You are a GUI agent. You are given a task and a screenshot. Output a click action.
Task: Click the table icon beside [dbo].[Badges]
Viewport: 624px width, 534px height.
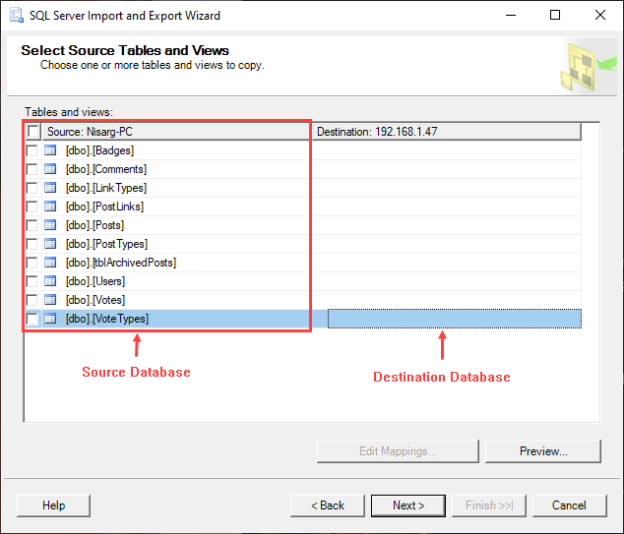[50, 151]
